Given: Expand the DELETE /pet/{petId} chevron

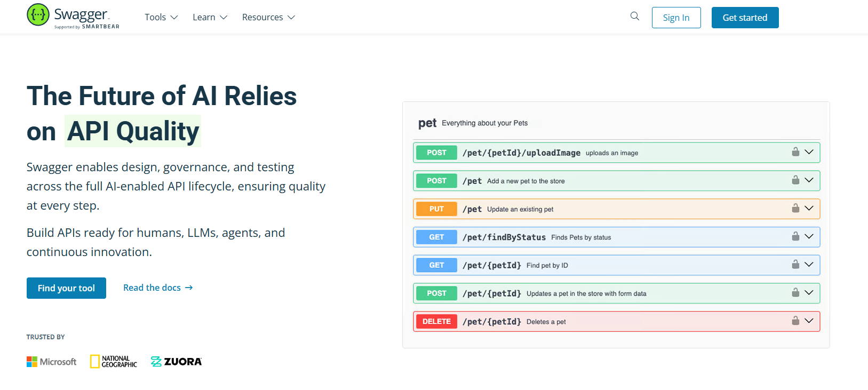Looking at the screenshot, I should click(x=809, y=321).
